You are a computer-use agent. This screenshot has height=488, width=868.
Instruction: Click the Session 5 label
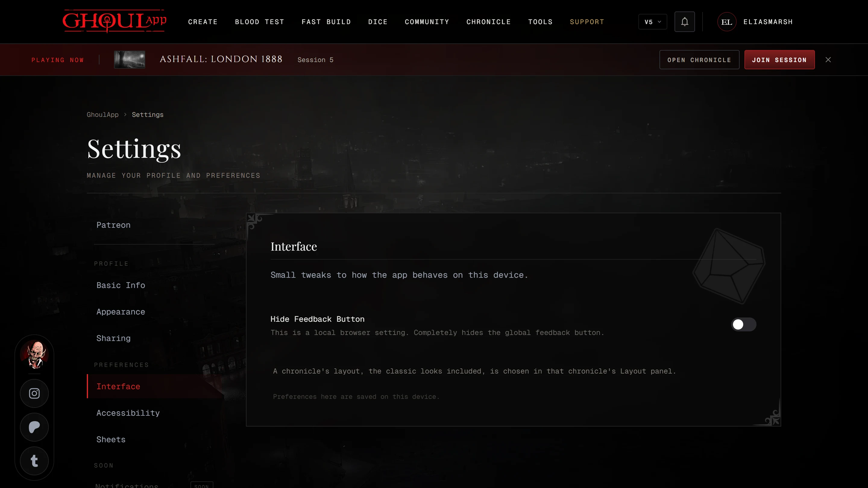(315, 60)
